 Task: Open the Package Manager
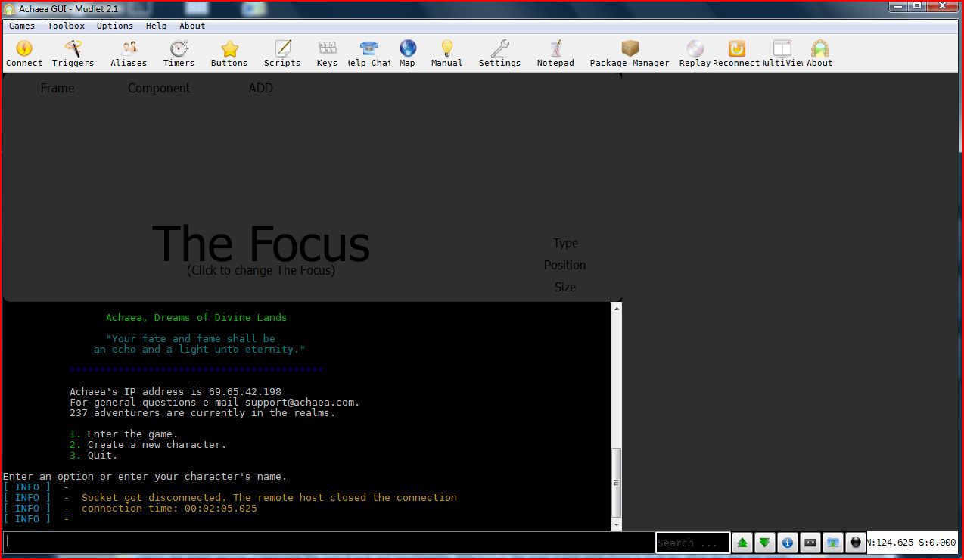[x=630, y=54]
